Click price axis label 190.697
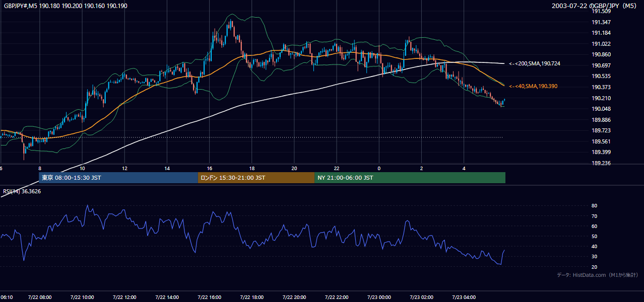 (x=602, y=65)
